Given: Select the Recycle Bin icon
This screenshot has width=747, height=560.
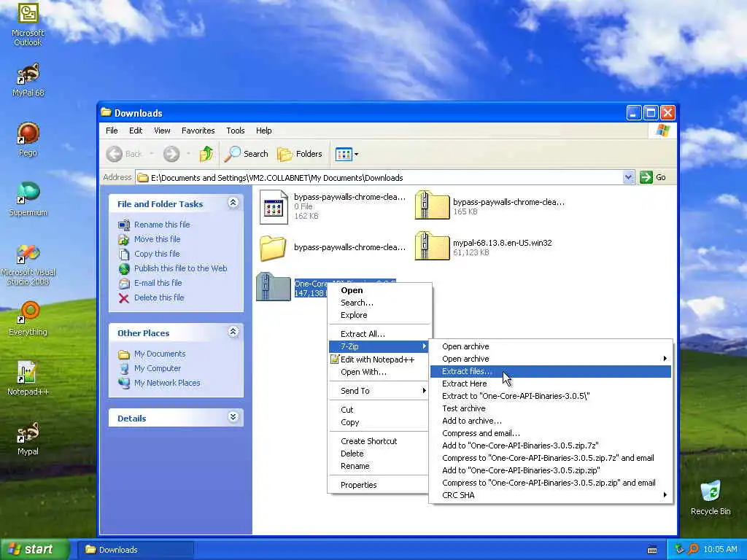Looking at the screenshot, I should (711, 497).
